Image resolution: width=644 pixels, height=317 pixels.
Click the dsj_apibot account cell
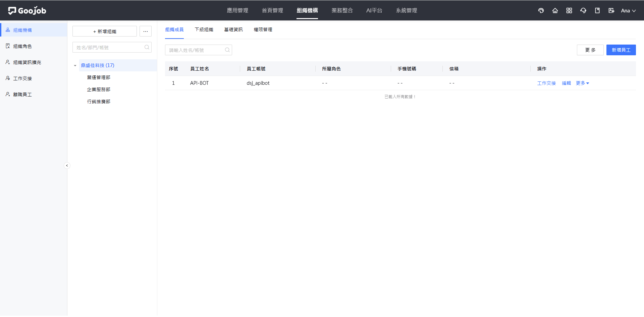click(x=258, y=83)
